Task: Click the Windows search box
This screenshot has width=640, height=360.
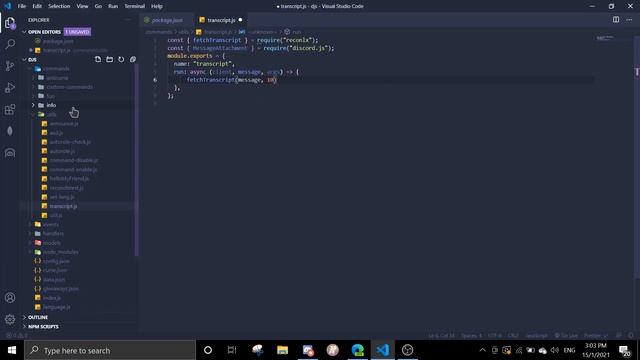Action: tap(110, 350)
